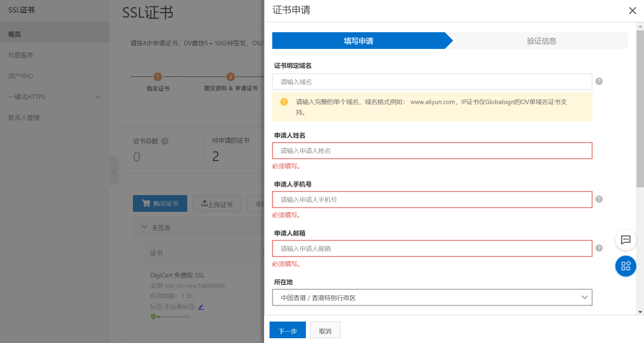Open 联系人管理 in the sidebar
Screen dimensions: 644x343
coord(55,118)
